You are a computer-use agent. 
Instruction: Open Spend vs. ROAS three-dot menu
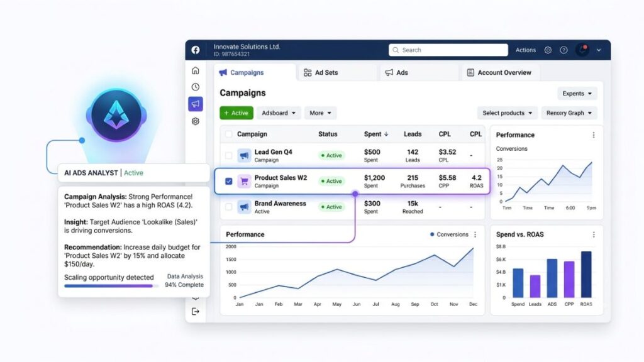tap(594, 234)
